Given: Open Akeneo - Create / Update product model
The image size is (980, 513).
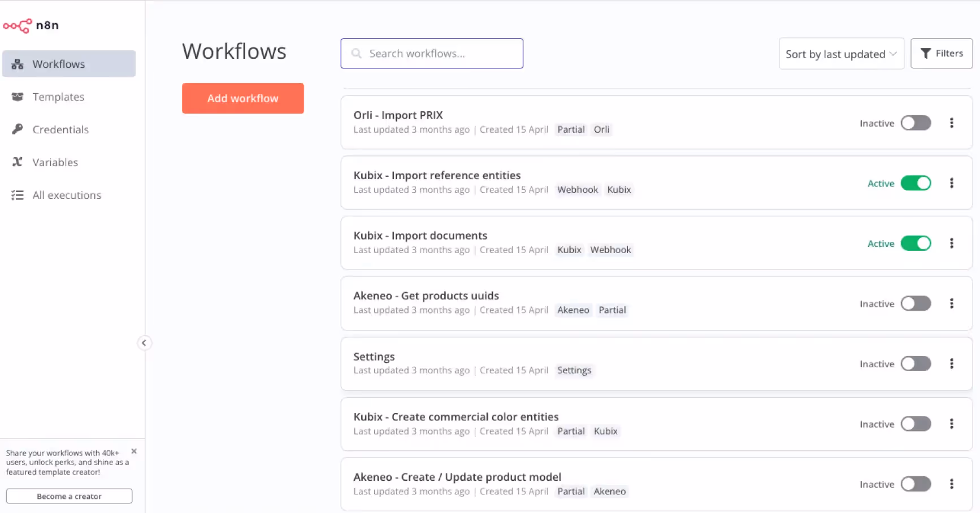Looking at the screenshot, I should click(457, 477).
